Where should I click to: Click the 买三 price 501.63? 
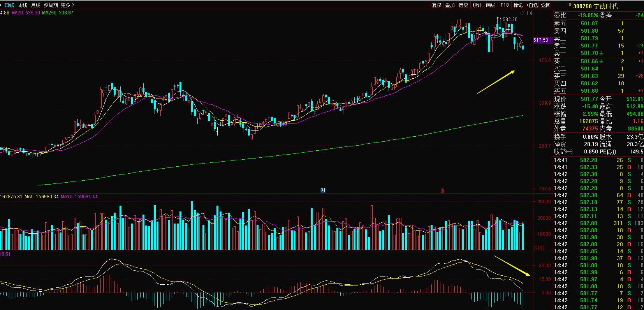click(589, 76)
